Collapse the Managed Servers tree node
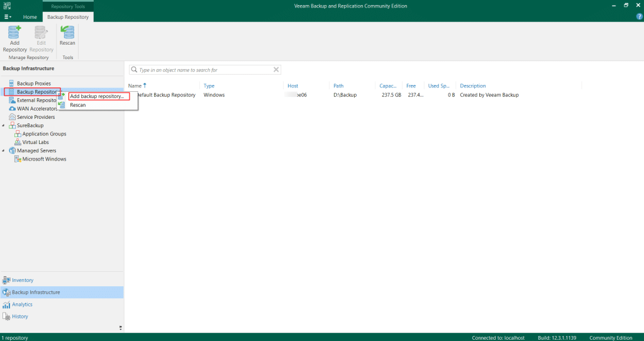The height and width of the screenshot is (341, 644). pyautogui.click(x=4, y=151)
